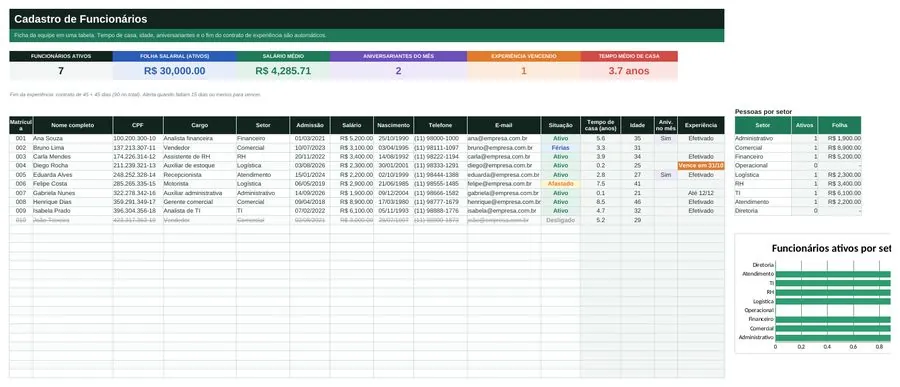Select the 'Nascimento' column header
This screenshot has height=387, width=900.
pyautogui.click(x=393, y=125)
